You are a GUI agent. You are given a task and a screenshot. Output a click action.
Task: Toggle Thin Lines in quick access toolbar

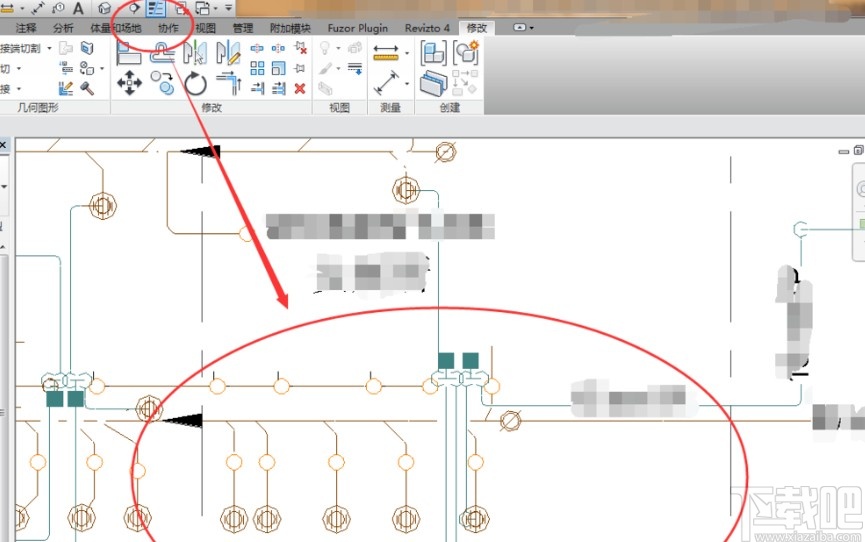click(x=157, y=8)
